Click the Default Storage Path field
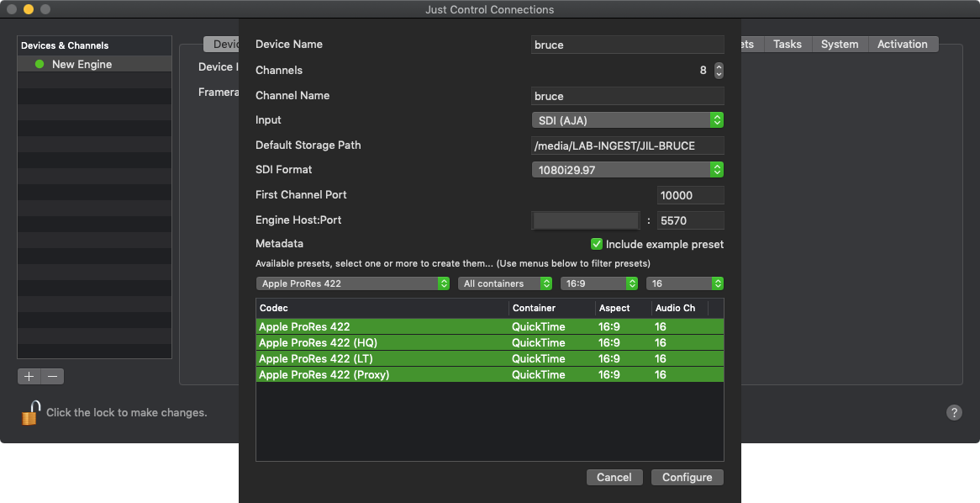This screenshot has height=503, width=980. coord(628,146)
